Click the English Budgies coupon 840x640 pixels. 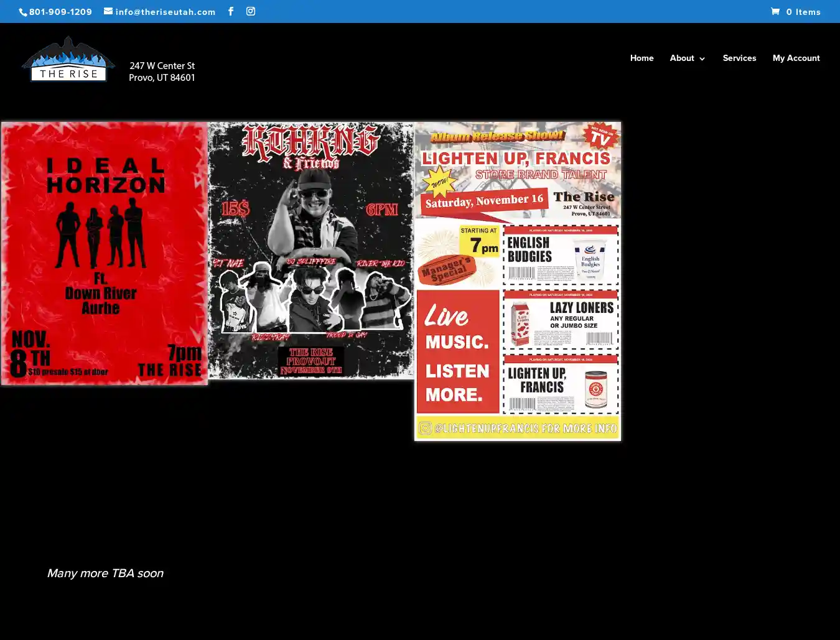[560, 255]
